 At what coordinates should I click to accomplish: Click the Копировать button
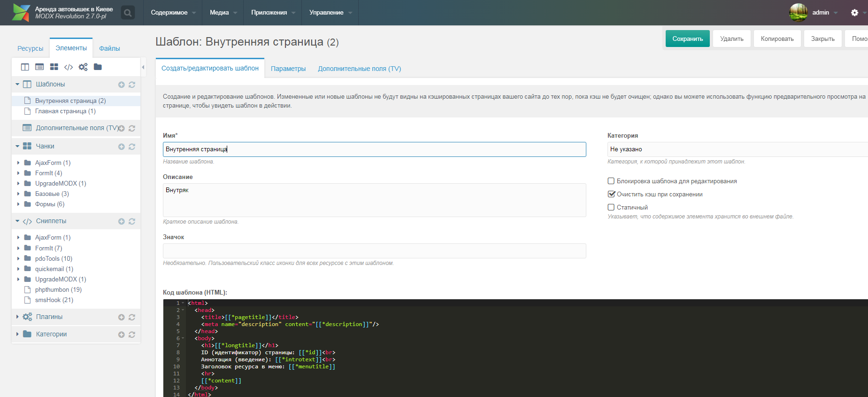coord(777,39)
